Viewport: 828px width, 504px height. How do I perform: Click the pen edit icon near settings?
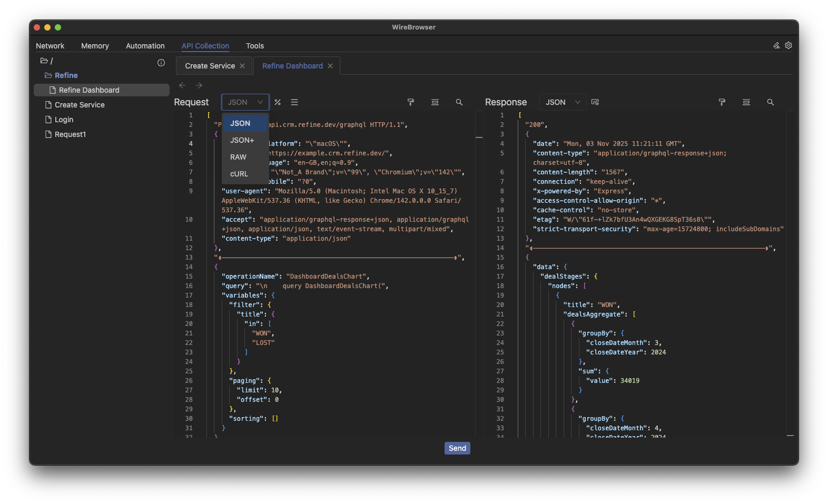[x=776, y=45]
